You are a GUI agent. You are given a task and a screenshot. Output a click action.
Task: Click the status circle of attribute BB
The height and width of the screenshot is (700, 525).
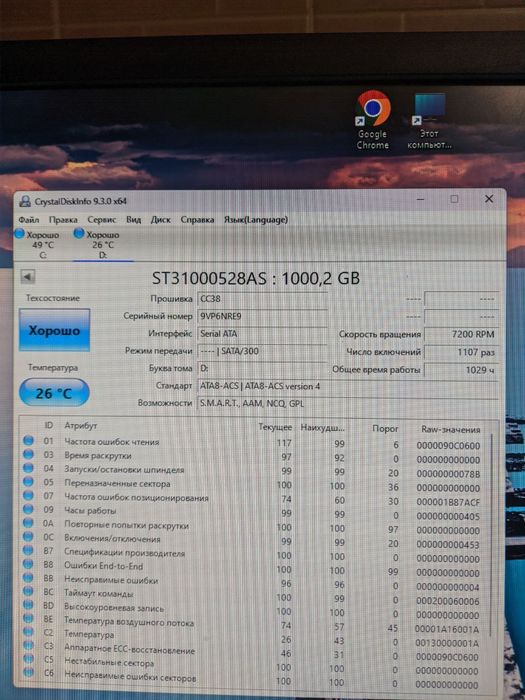(29, 578)
